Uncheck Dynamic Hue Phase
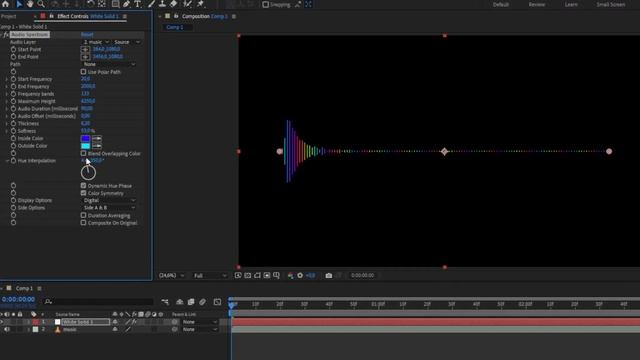 tap(83, 186)
